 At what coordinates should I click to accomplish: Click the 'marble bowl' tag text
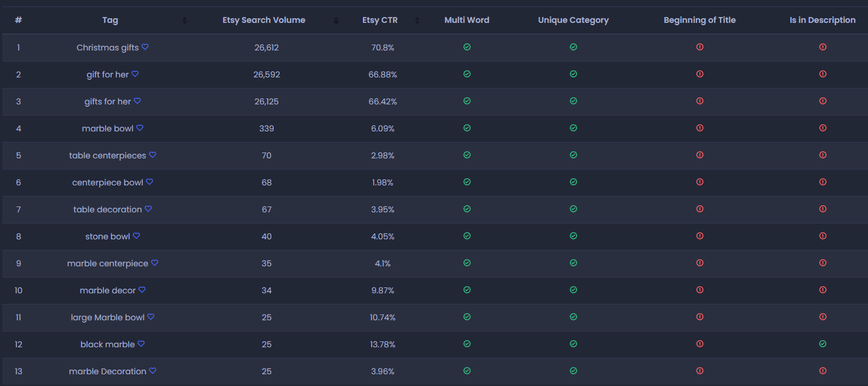click(107, 128)
